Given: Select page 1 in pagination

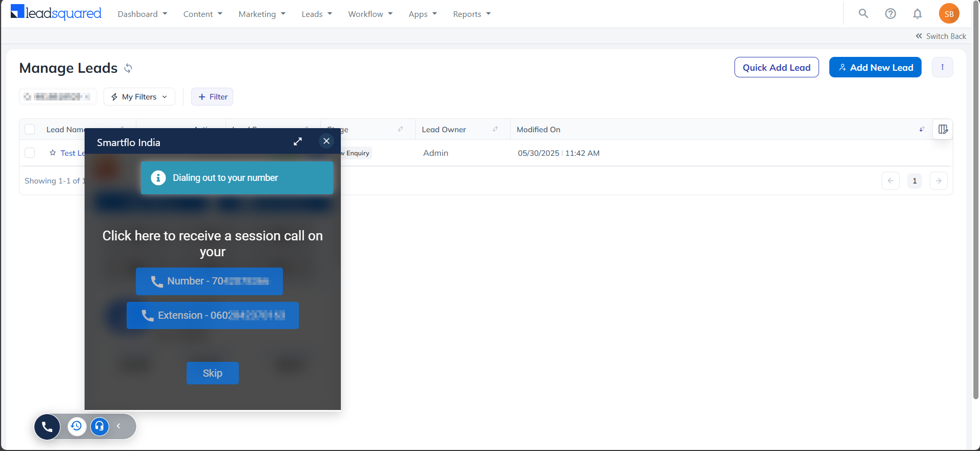Looking at the screenshot, I should pos(914,181).
